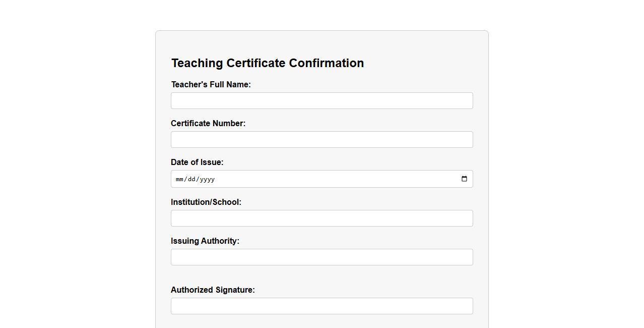Viewport: 644px width, 328px height.
Task: Click the "Authorized Signature:" label
Action: (x=213, y=290)
